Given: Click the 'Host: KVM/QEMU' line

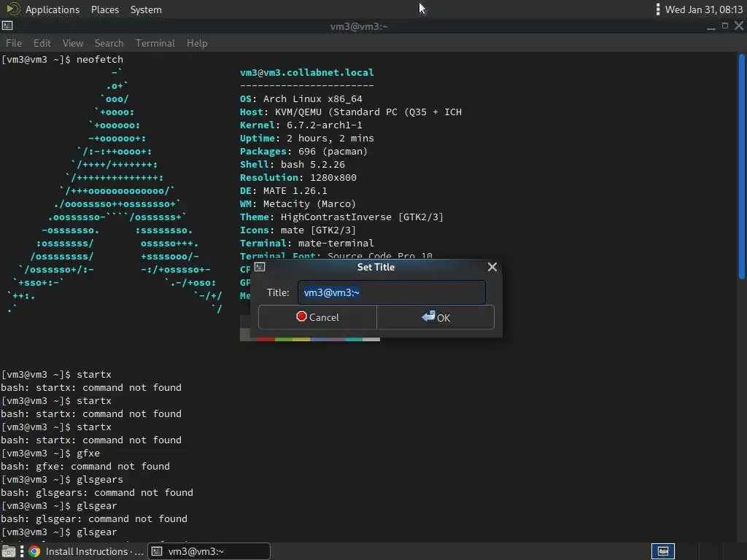Looking at the screenshot, I should pyautogui.click(x=351, y=112).
